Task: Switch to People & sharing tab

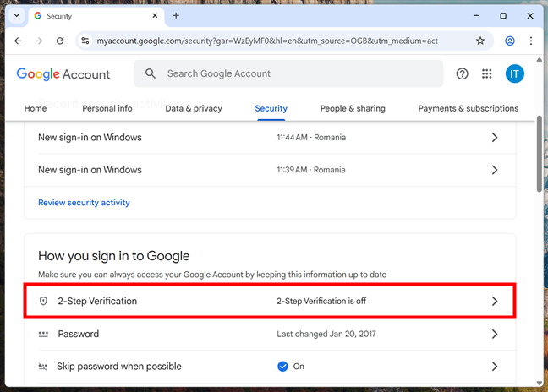Action: click(353, 108)
